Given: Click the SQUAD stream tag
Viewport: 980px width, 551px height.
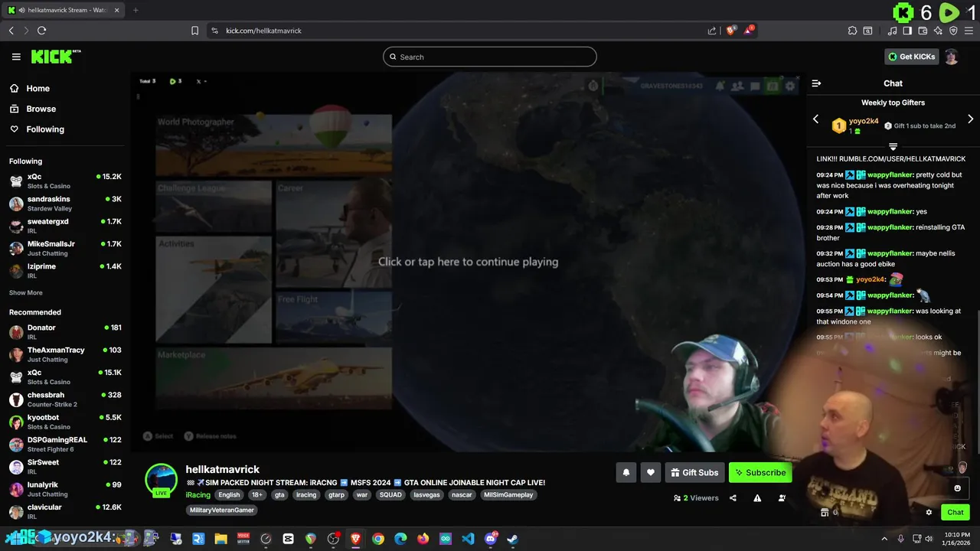Looking at the screenshot, I should pyautogui.click(x=390, y=495).
